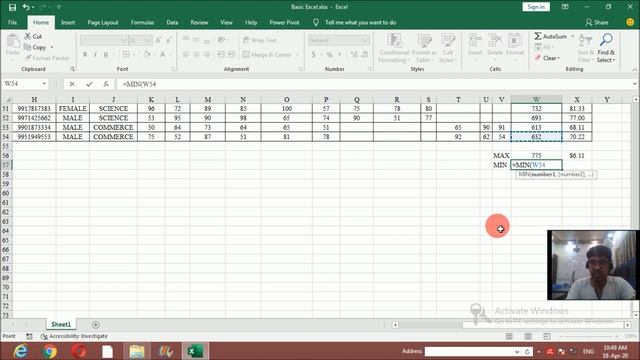This screenshot has width=640, height=360.
Task: Open the number format combo box
Action: [338, 40]
